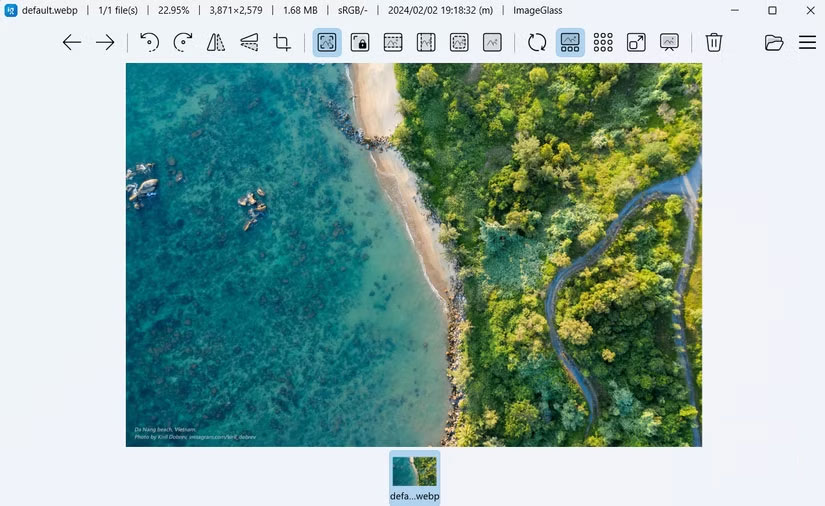Select the Crop tool
Viewport: 825px width, 506px height.
tap(282, 42)
